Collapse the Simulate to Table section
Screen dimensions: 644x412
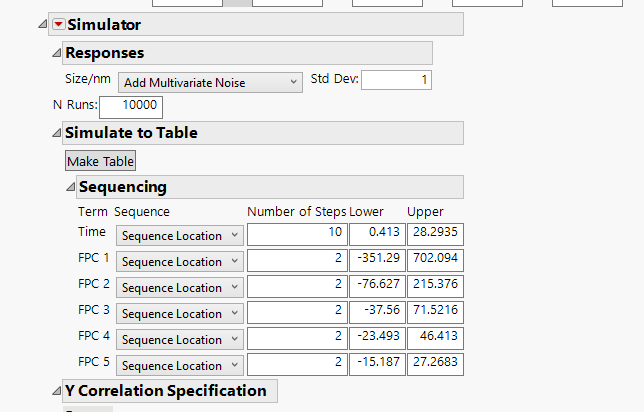(56, 133)
